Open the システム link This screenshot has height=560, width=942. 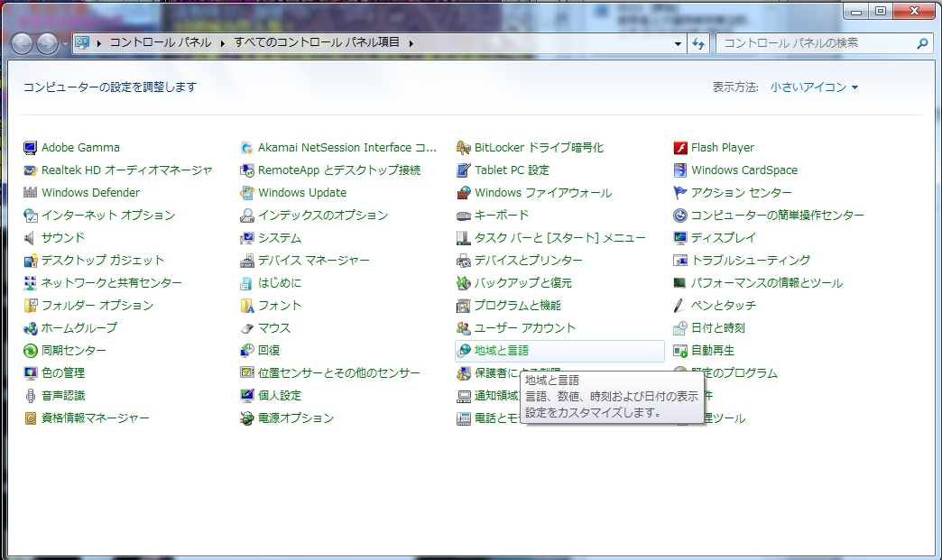280,238
